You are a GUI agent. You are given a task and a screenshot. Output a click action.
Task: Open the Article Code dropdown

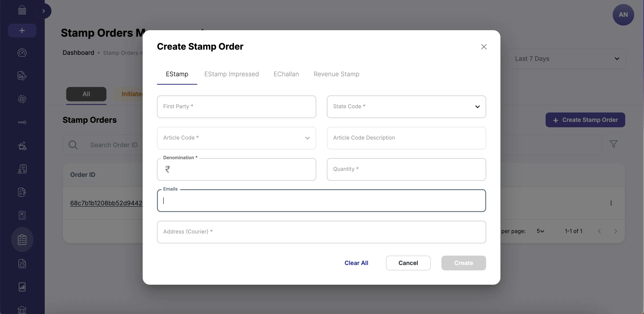click(x=237, y=138)
